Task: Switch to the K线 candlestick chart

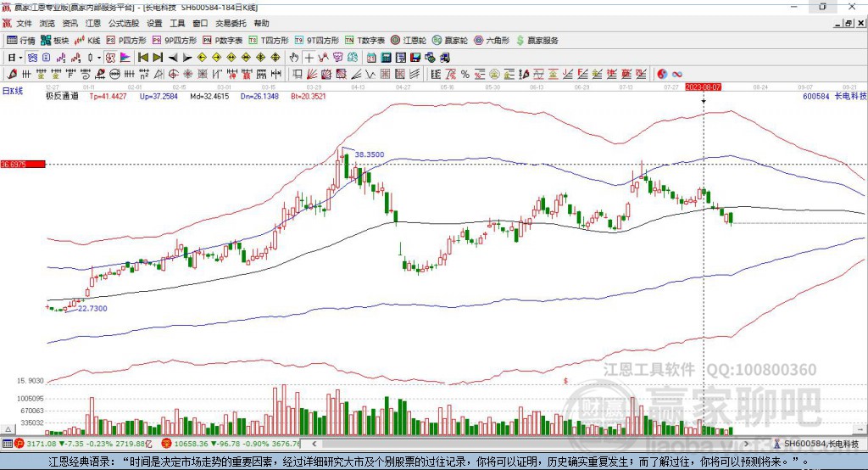Action: [87, 41]
